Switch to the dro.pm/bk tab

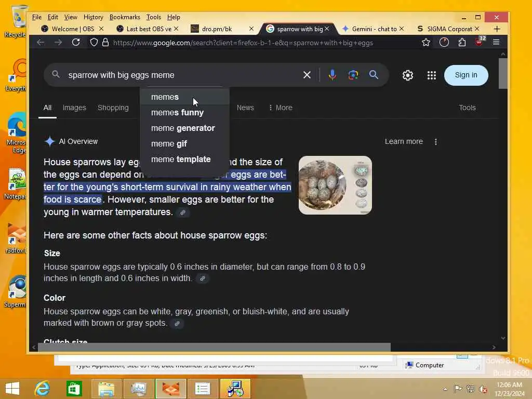point(217,29)
